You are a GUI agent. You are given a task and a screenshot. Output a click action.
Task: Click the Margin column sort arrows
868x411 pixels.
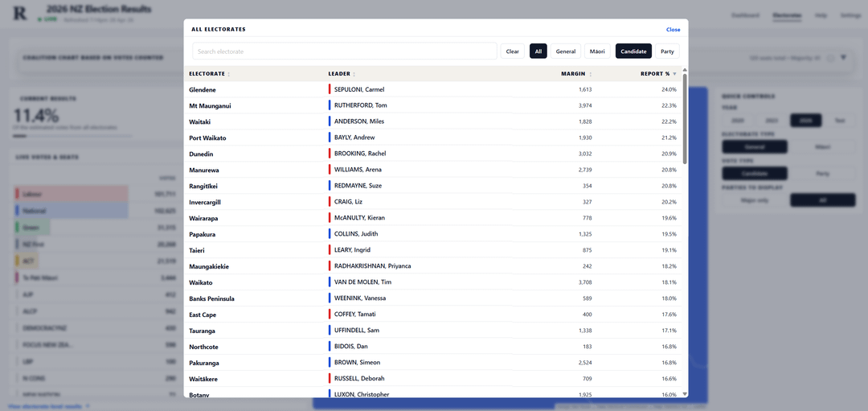coord(591,74)
